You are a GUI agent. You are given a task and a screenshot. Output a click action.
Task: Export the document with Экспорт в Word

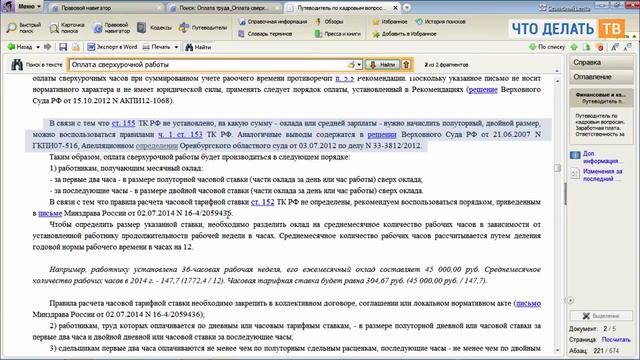coord(112,47)
